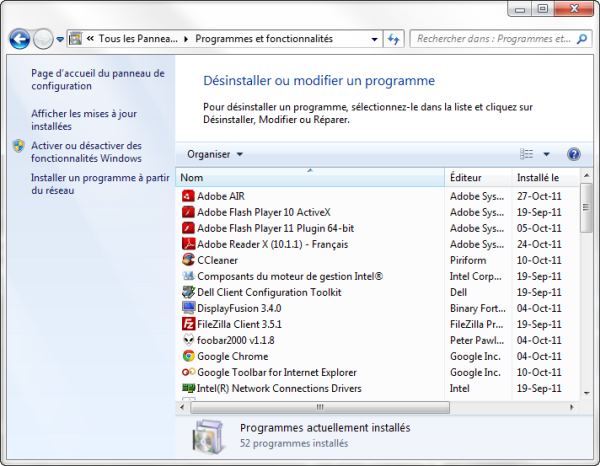Click the scroll right arrow of list
Image resolution: width=600 pixels, height=466 pixels.
point(572,407)
